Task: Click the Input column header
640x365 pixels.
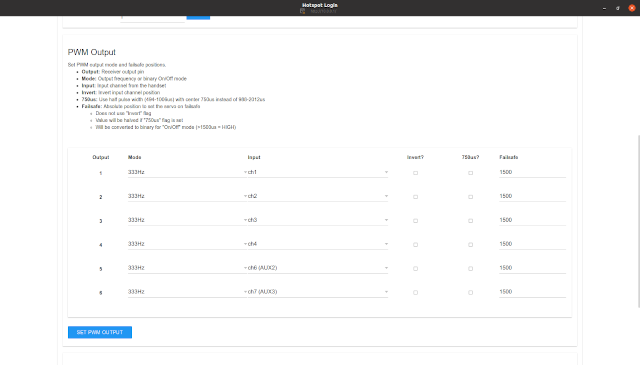Action: (254, 157)
